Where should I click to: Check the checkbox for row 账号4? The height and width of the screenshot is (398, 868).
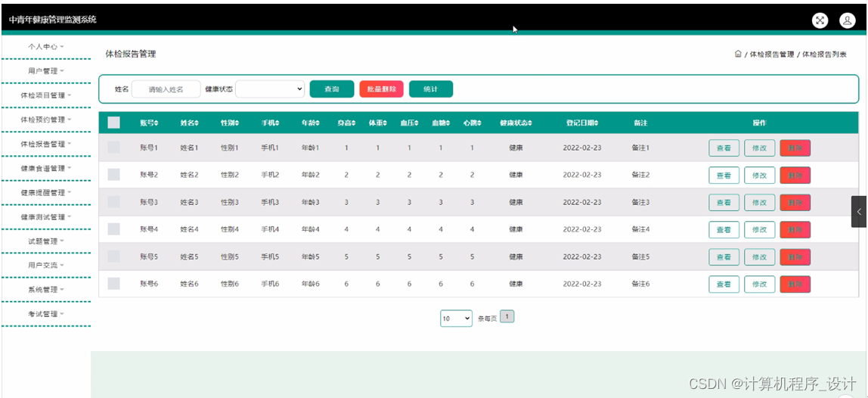coord(113,229)
